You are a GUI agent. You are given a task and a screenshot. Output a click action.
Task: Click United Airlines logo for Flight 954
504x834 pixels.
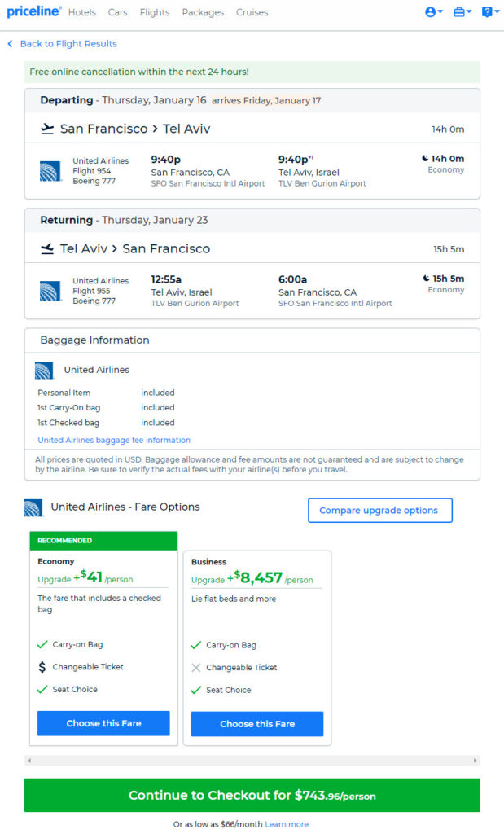point(50,171)
